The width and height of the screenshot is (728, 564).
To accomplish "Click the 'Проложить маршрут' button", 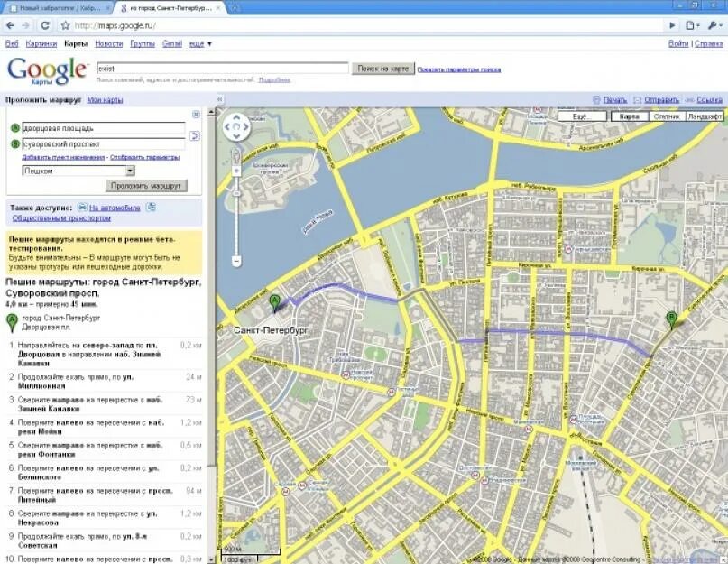I will tap(146, 186).
